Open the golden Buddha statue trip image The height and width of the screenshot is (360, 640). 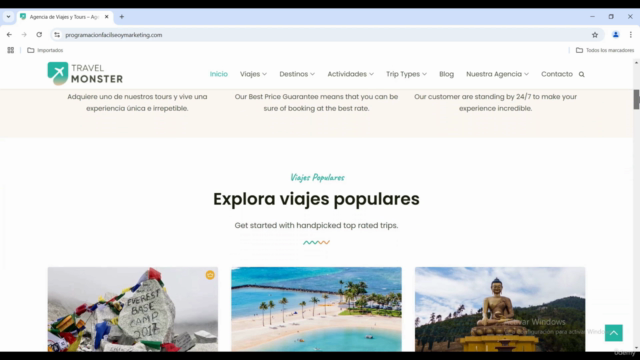tap(500, 309)
